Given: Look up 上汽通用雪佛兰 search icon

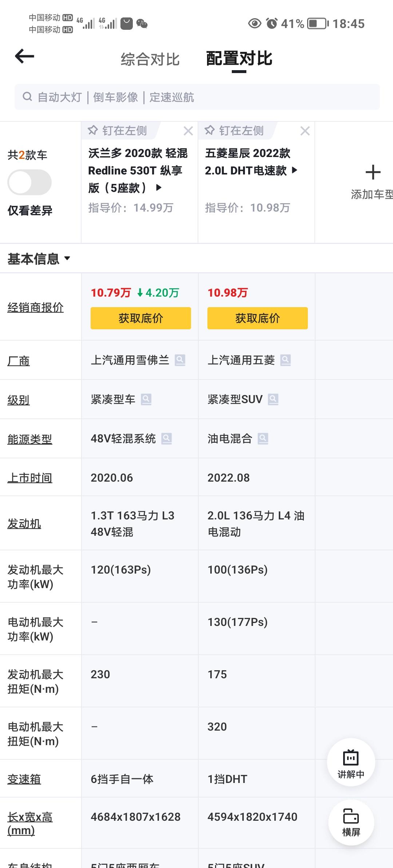Looking at the screenshot, I should pyautogui.click(x=180, y=360).
